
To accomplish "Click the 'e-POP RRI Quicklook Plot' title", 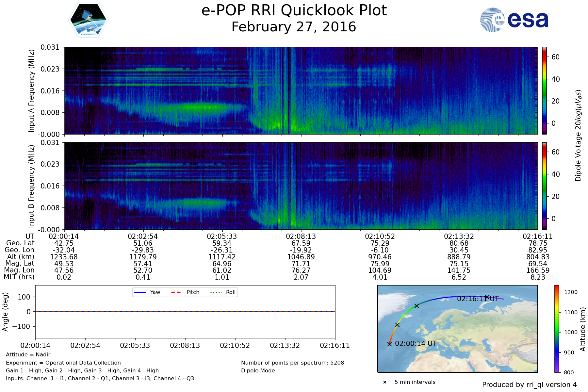I will 294,10.
